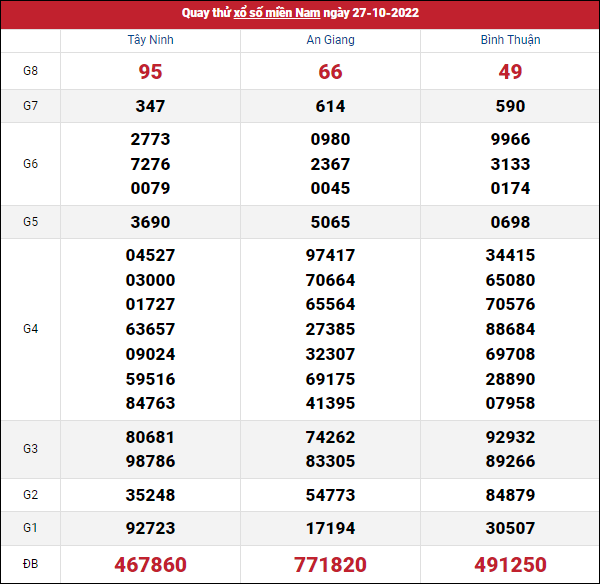Viewport: 600px width, 584px height.
Task: Click the An Giang column header
Action: click(x=330, y=40)
